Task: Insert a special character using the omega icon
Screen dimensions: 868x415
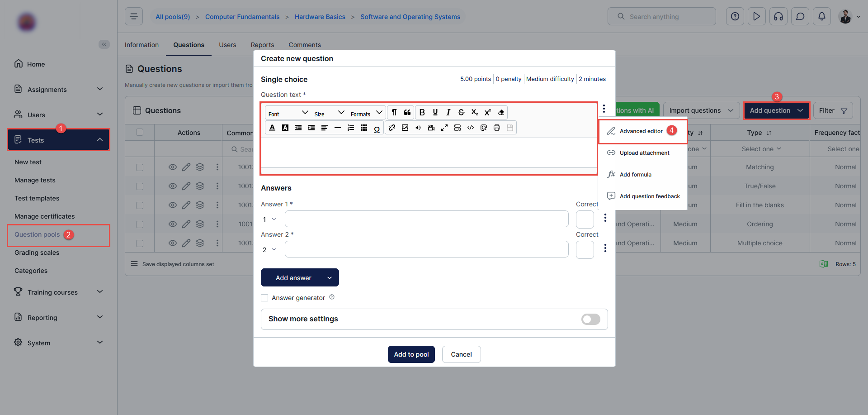Action: click(x=377, y=129)
